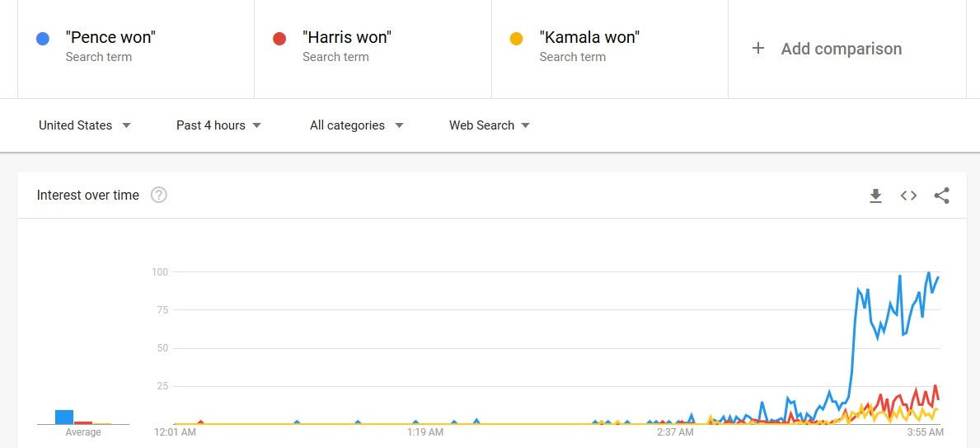Click the 3:55 AM time label
Image resolution: width=980 pixels, height=448 pixels.
pos(926,431)
